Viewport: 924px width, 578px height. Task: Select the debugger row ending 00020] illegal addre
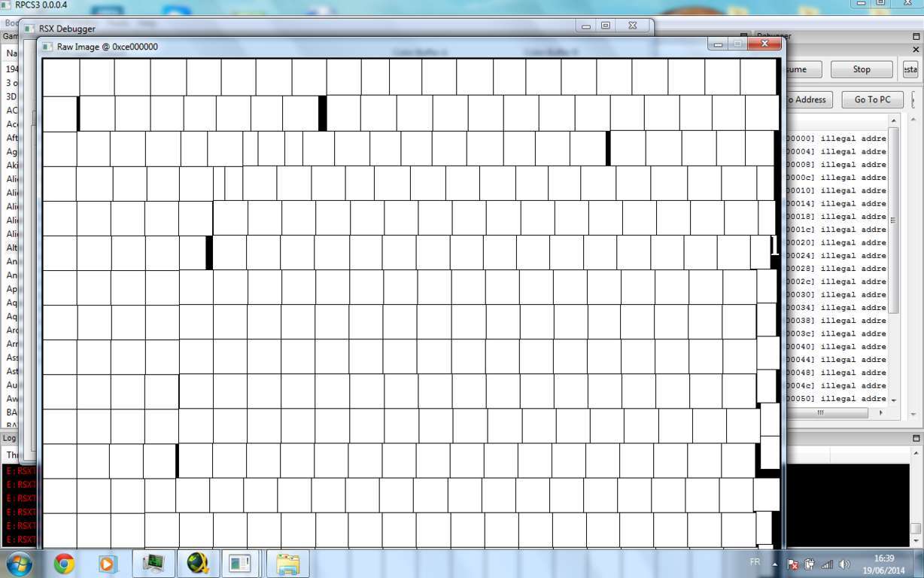(x=837, y=242)
